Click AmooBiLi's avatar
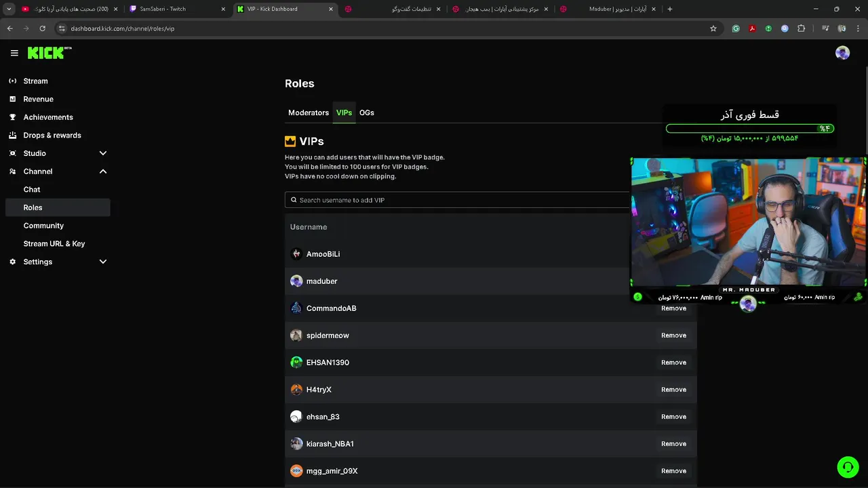The height and width of the screenshot is (488, 868). 296,254
